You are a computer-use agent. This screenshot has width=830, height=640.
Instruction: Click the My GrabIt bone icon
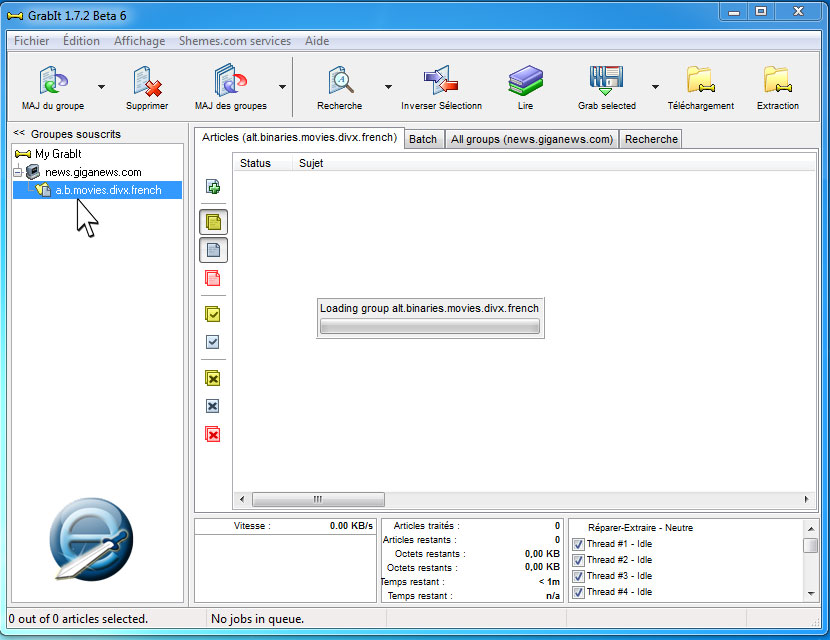point(23,154)
